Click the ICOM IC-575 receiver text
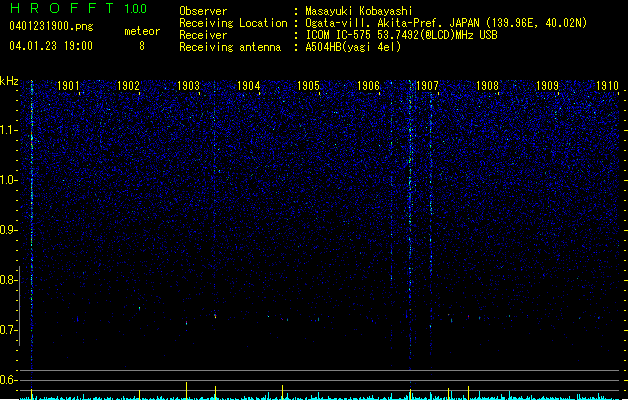 (x=401, y=35)
